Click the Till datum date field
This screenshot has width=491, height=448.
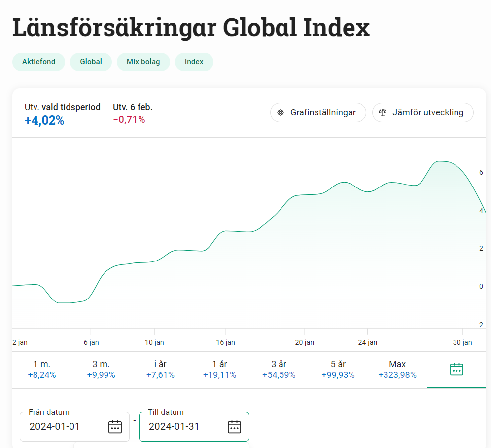click(x=182, y=427)
